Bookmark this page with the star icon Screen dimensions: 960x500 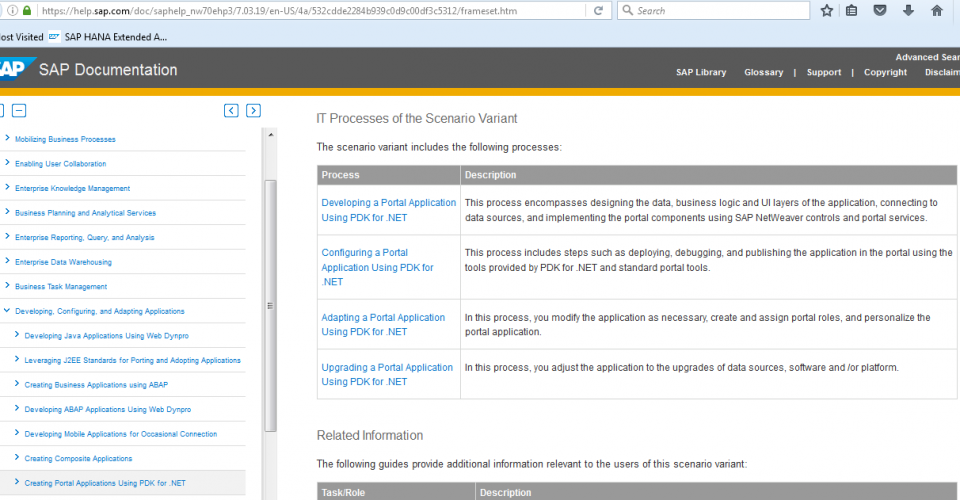click(x=827, y=10)
